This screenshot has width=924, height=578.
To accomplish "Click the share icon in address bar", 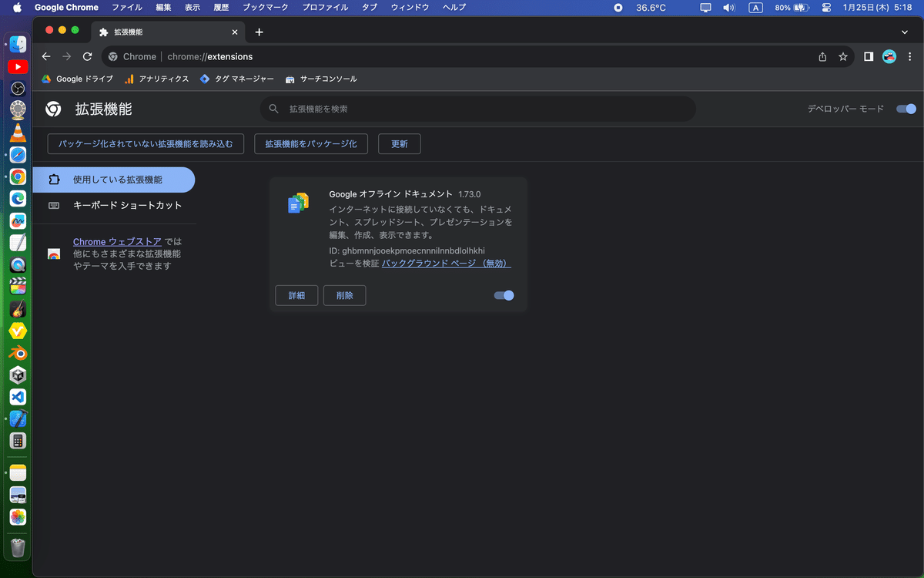I will 822,56.
